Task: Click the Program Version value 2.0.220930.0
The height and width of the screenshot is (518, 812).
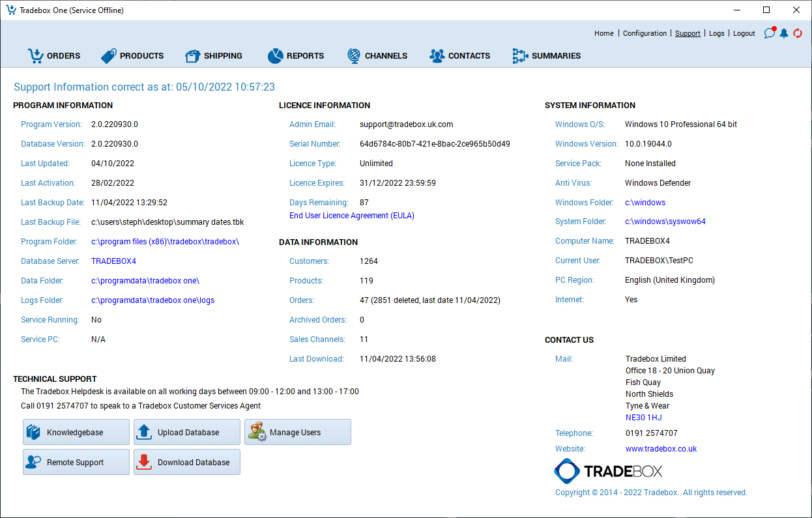Action: pyautogui.click(x=115, y=124)
